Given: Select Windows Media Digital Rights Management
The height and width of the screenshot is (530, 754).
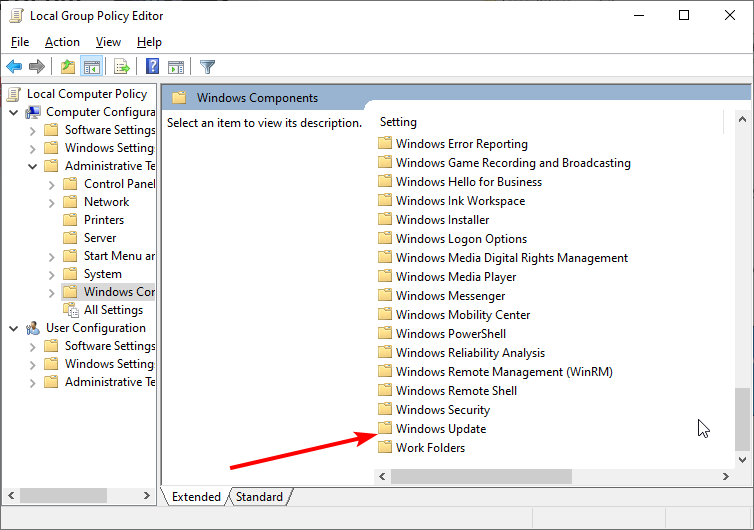Looking at the screenshot, I should tap(512, 258).
